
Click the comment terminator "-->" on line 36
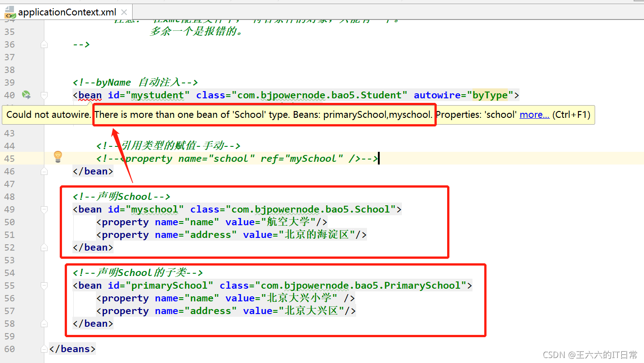[x=81, y=44]
